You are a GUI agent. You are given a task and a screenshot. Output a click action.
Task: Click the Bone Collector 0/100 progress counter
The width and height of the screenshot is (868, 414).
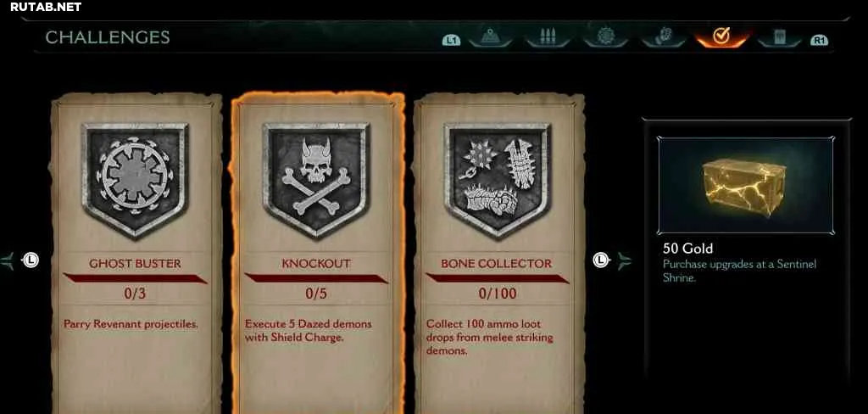[x=497, y=294]
